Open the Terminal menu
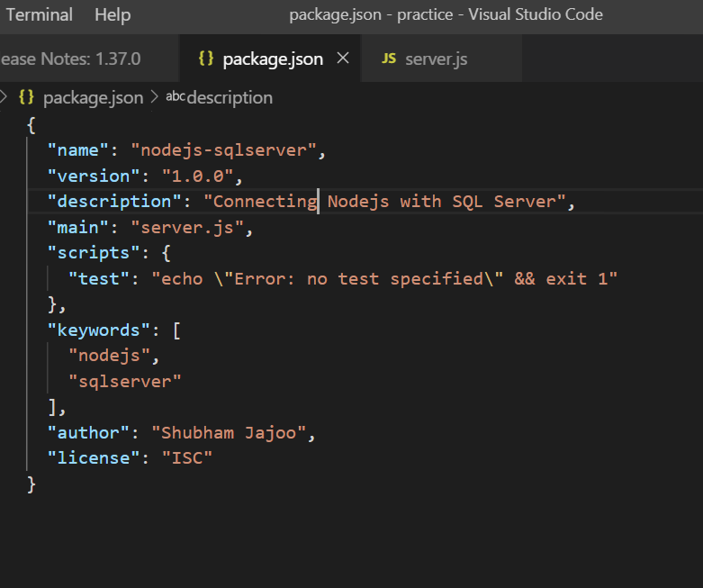Screen dimensions: 703x588 (40, 14)
